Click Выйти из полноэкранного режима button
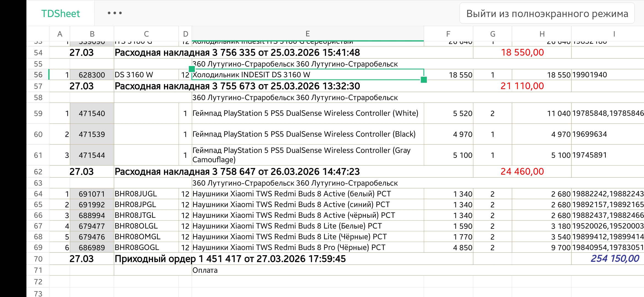 click(547, 13)
